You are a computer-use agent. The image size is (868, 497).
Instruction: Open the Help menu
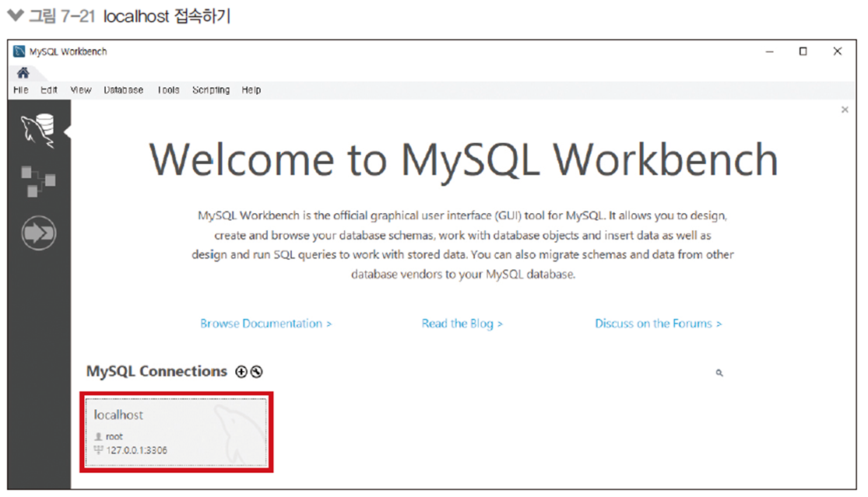coord(251,89)
